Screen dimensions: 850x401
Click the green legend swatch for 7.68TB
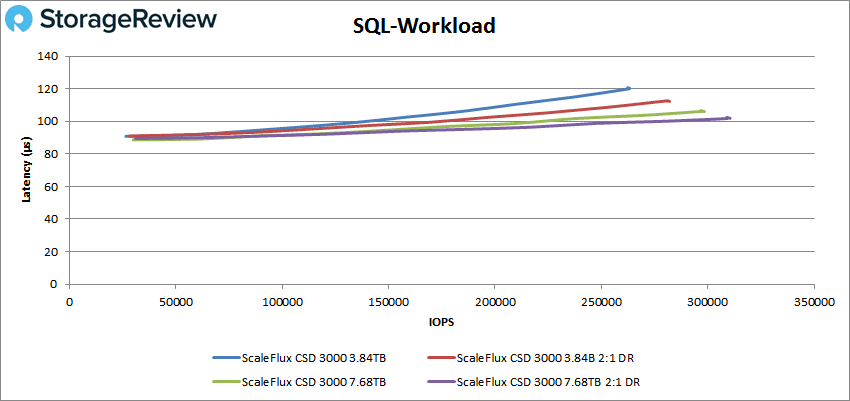[226, 381]
